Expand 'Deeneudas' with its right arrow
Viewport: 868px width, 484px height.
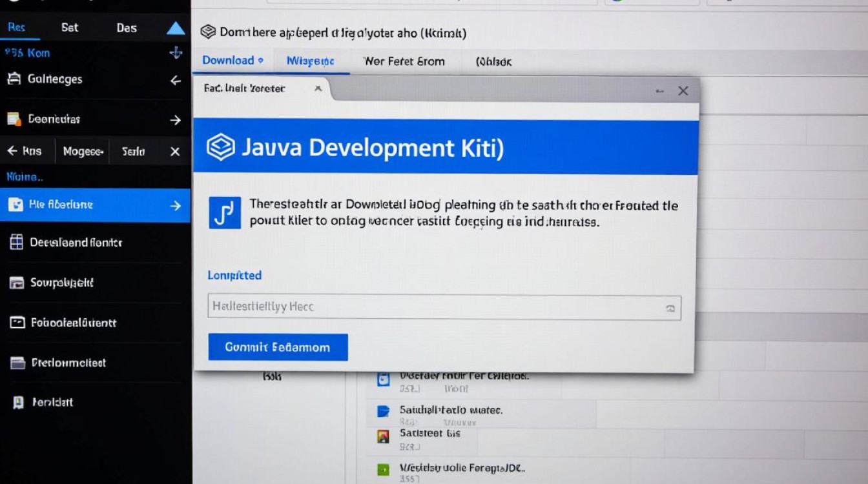tap(175, 119)
